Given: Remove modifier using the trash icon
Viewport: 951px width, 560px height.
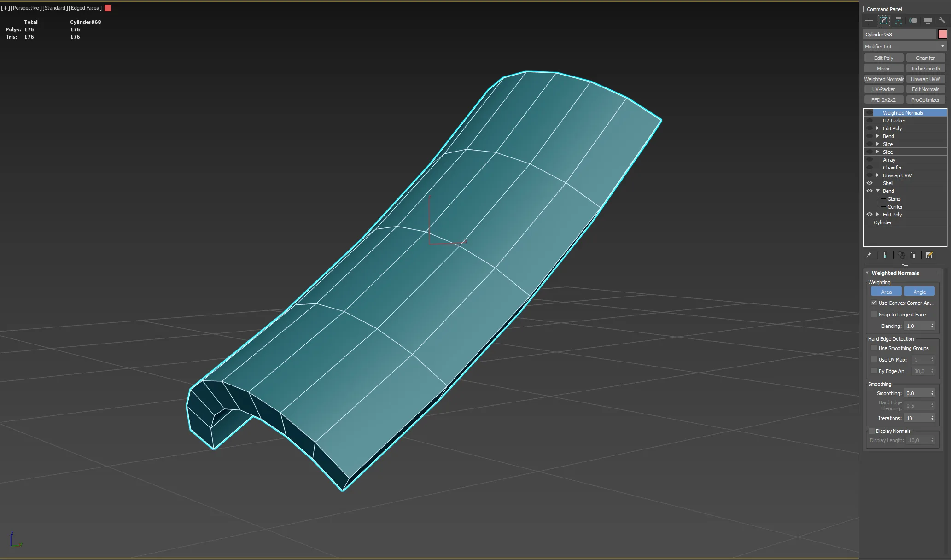Looking at the screenshot, I should tap(913, 255).
